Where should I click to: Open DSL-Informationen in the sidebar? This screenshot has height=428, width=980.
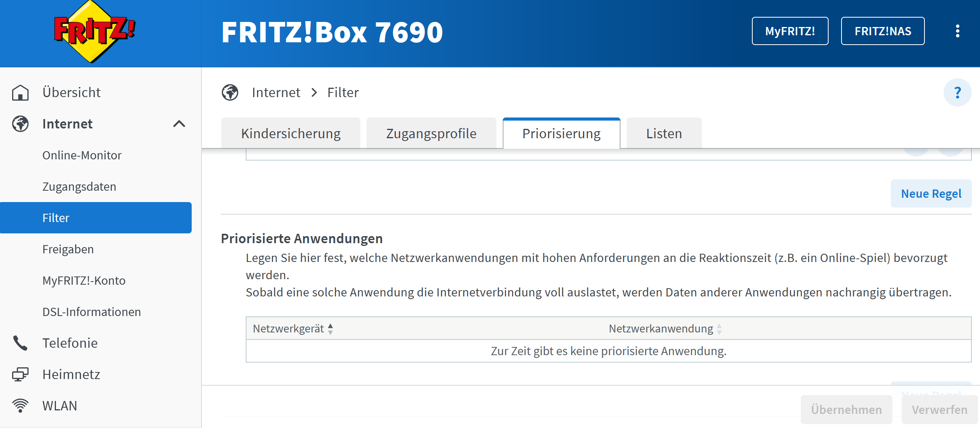92,312
